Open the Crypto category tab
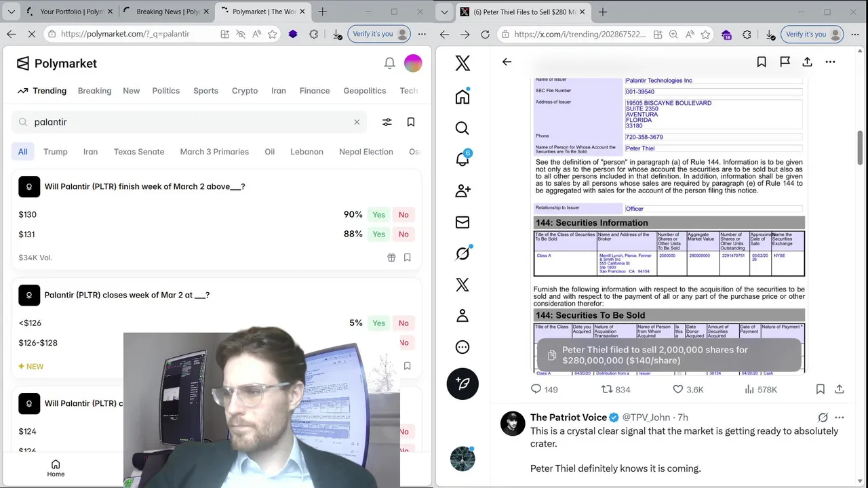 pyautogui.click(x=245, y=91)
